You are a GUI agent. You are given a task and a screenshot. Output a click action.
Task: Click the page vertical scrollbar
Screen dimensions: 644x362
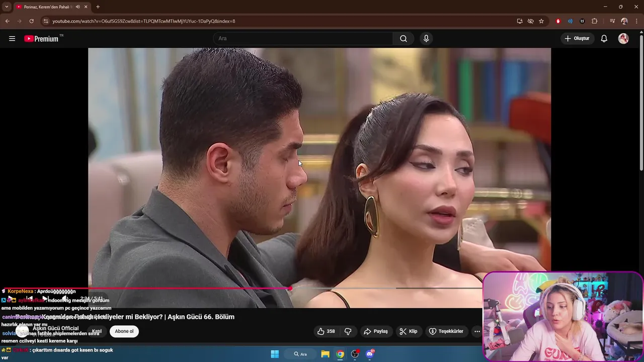[x=641, y=103]
